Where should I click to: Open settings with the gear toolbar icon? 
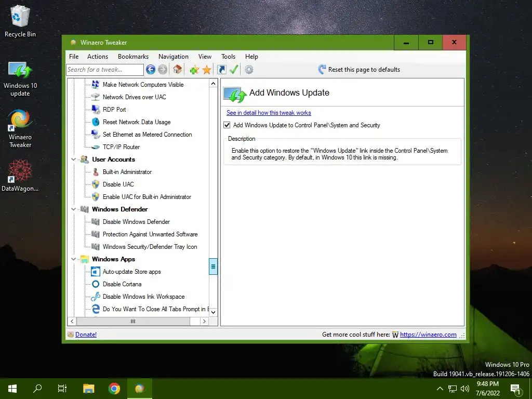point(249,70)
